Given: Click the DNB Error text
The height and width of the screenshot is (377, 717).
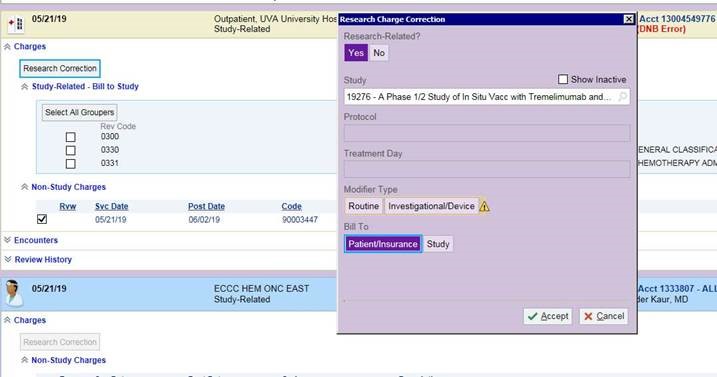Looking at the screenshot, I should 662,29.
